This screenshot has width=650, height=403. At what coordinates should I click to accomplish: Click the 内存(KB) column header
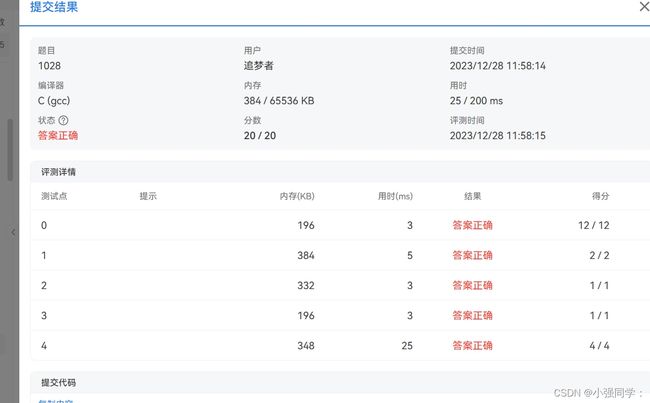[297, 196]
